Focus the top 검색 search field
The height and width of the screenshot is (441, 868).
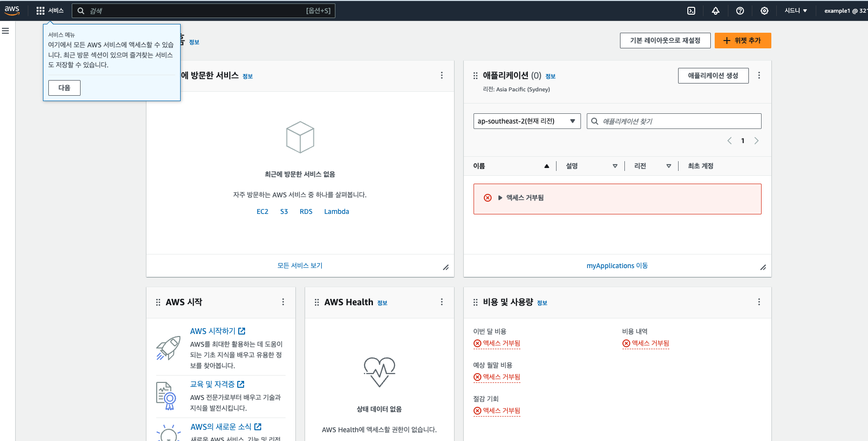click(204, 11)
